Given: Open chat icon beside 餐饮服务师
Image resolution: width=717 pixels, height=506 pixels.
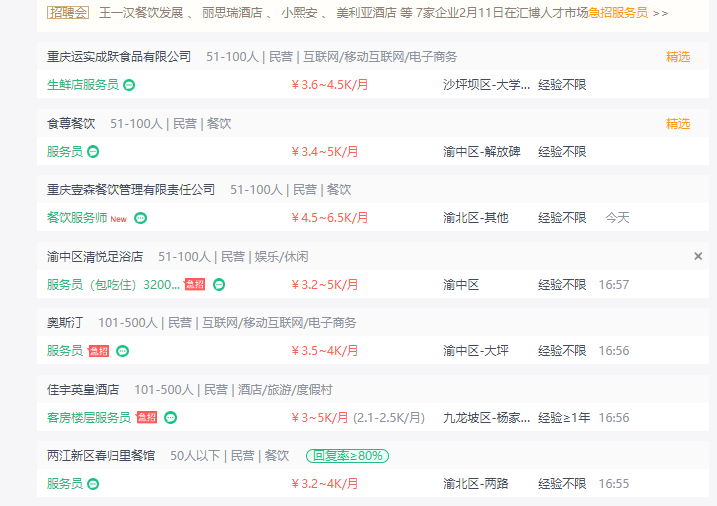Looking at the screenshot, I should [x=140, y=218].
